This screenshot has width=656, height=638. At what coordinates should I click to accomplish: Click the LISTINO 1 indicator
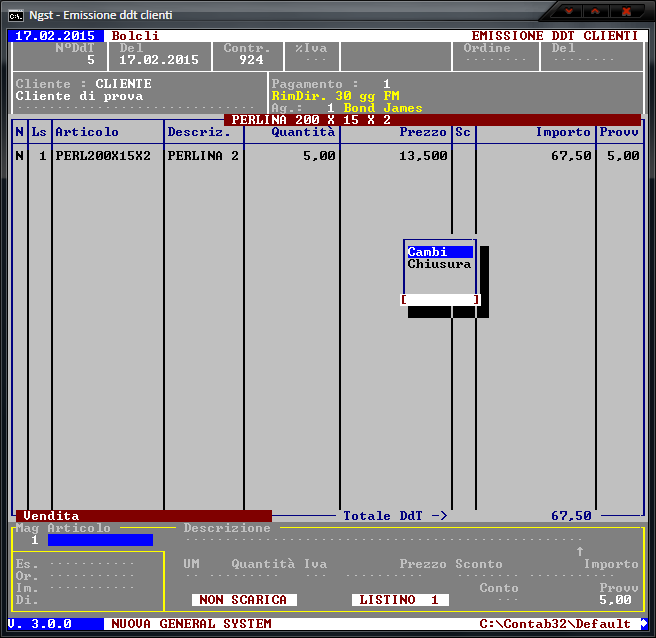399,600
